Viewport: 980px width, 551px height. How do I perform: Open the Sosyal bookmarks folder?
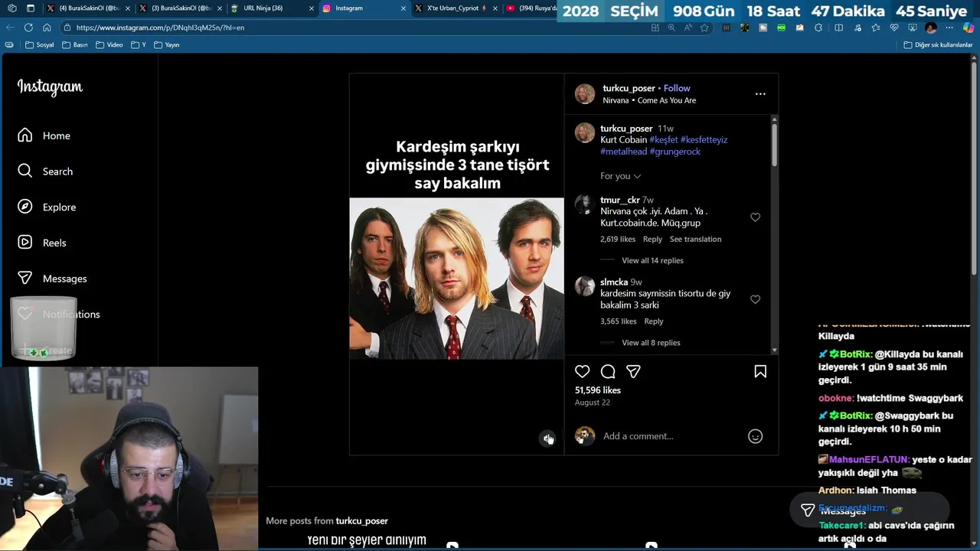click(40, 45)
